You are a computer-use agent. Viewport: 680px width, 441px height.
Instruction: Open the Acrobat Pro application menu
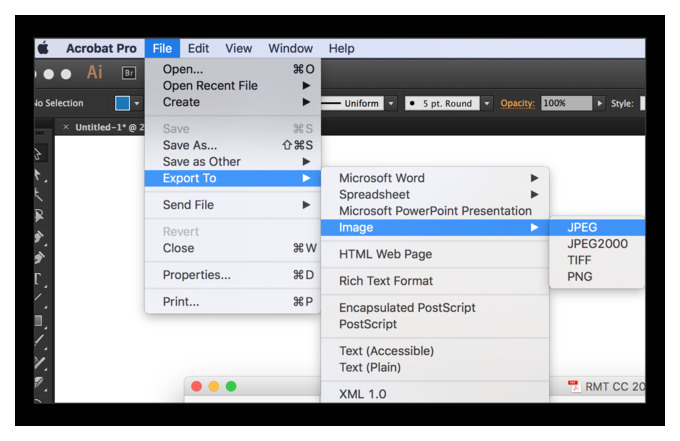coord(101,48)
